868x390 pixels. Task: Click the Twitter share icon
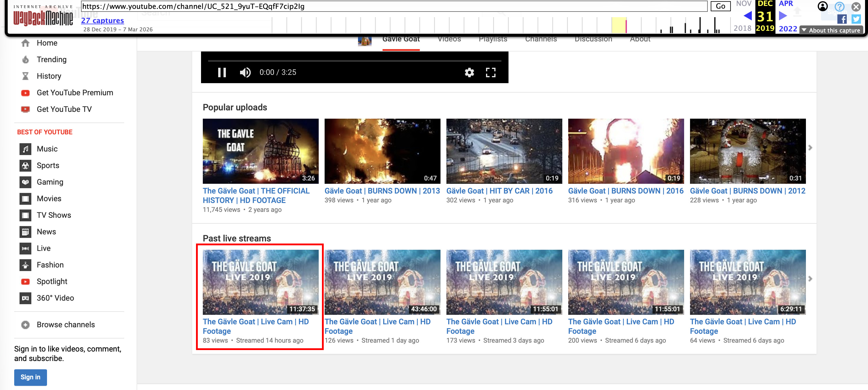[x=856, y=20]
